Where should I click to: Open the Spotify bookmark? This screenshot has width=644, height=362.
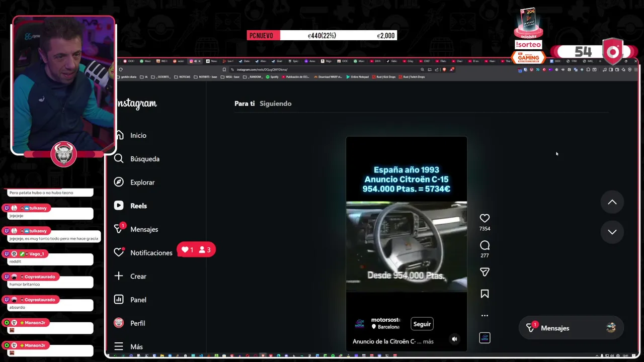272,77
